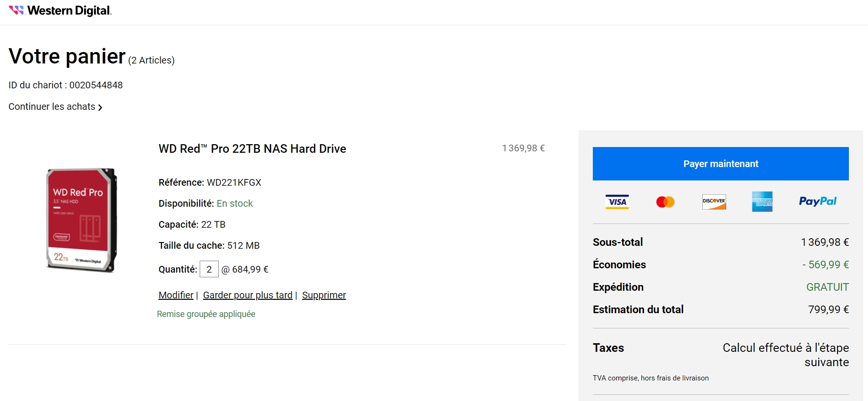Click the chevron after Continuer les achats
This screenshot has width=868, height=401.
[100, 107]
